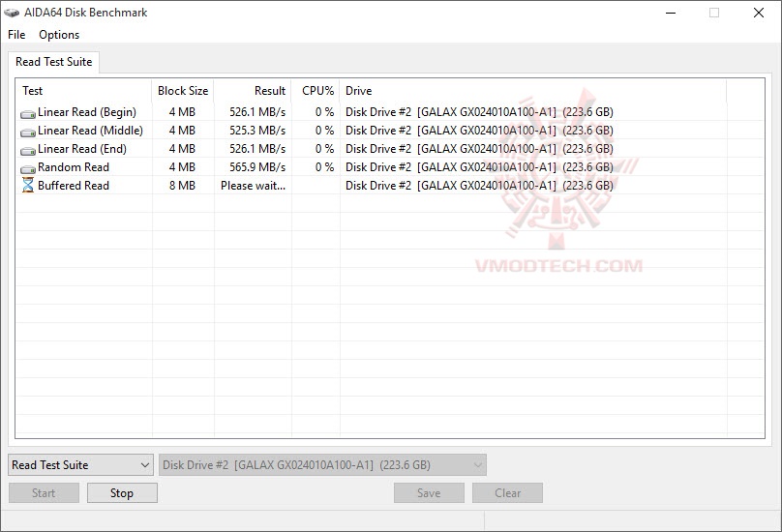Open the Read Test Suite dropdown
The width and height of the screenshot is (782, 532).
[80, 464]
